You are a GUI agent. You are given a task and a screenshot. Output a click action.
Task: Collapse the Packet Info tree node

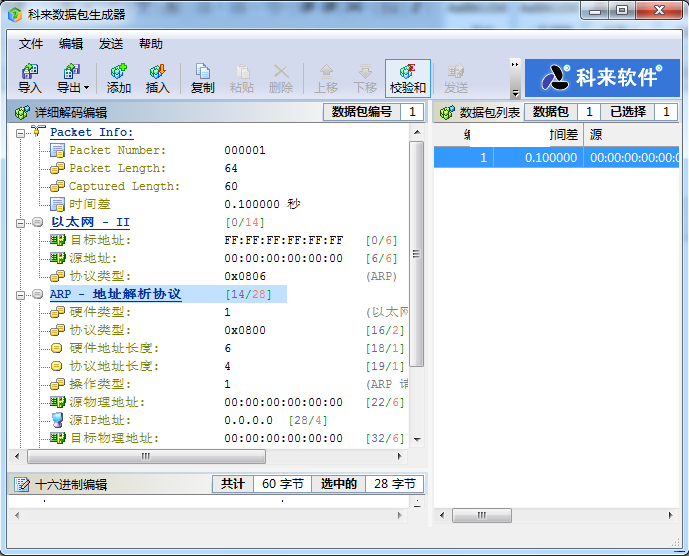[21, 132]
